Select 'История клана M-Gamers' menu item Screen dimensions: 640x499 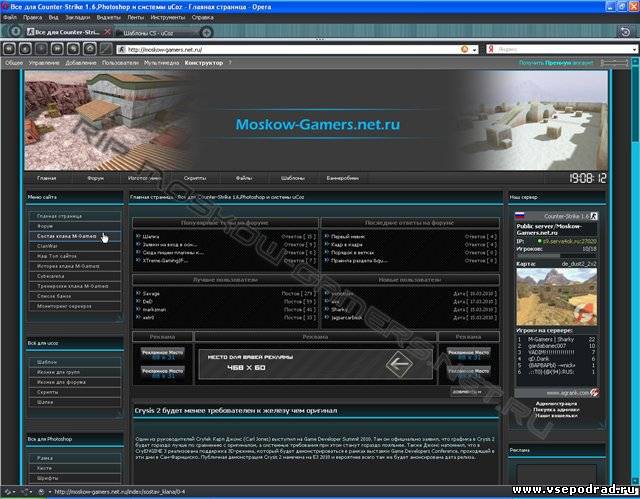point(75,266)
